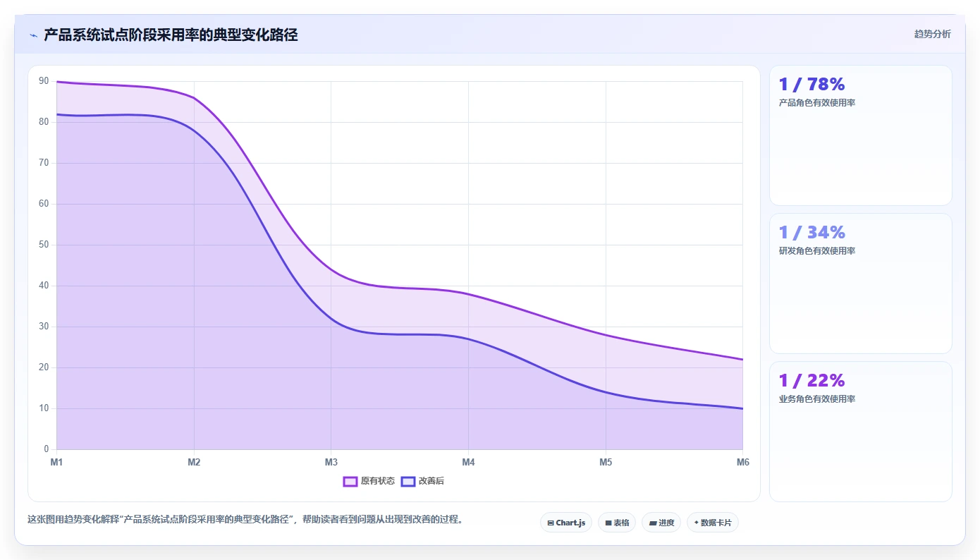
Task: Open the 产品角色有效使用率 card
Action: [x=860, y=135]
